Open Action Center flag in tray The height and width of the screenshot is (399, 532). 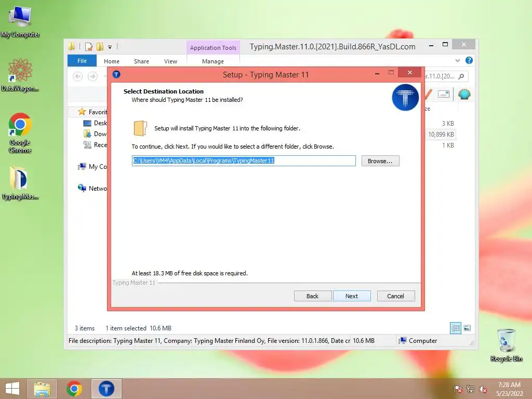(x=458, y=389)
